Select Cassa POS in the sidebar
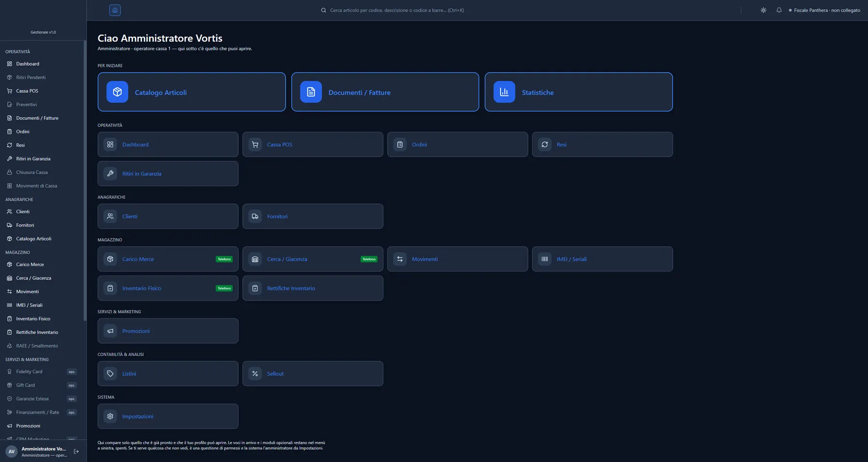 42,91
